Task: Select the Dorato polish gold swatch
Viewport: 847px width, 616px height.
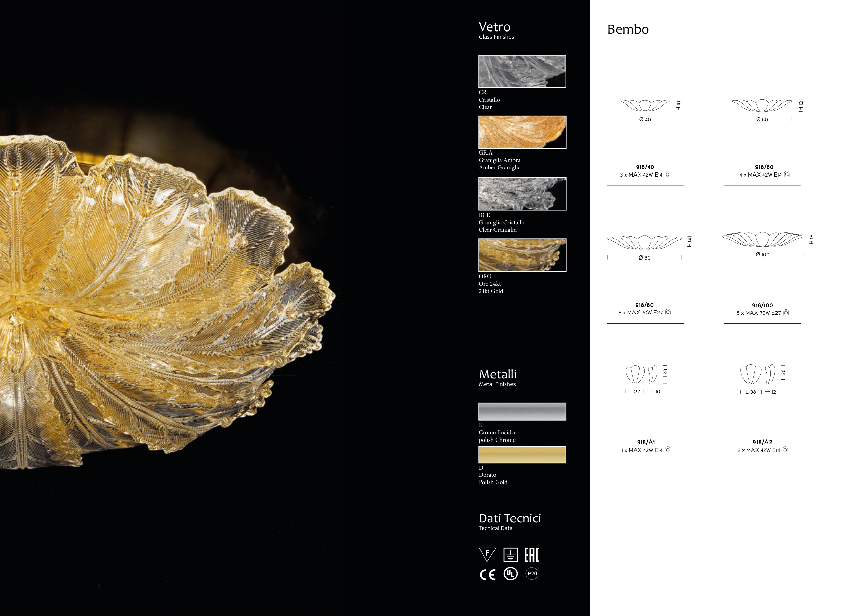Action: tap(522, 455)
